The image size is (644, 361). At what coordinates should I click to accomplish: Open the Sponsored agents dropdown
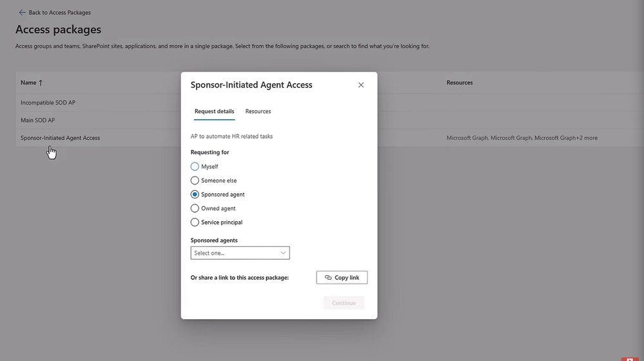click(x=240, y=253)
